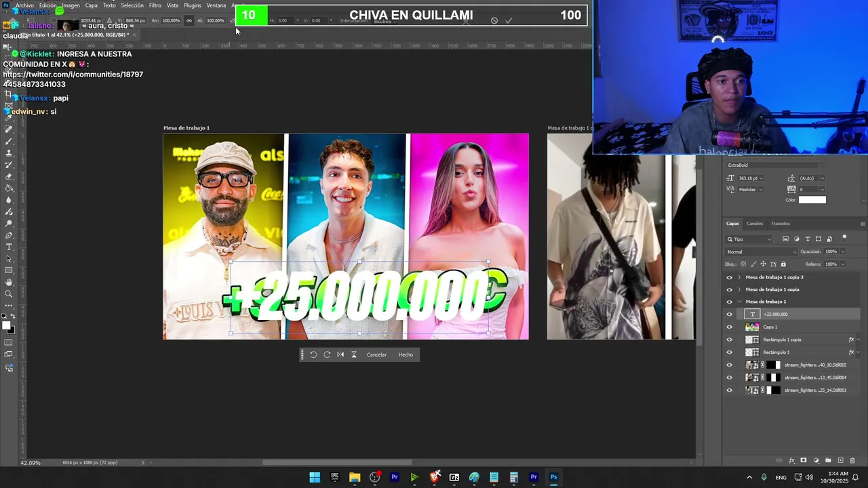Click the delete layer trash icon
The image size is (868, 488).
pyautogui.click(x=852, y=460)
